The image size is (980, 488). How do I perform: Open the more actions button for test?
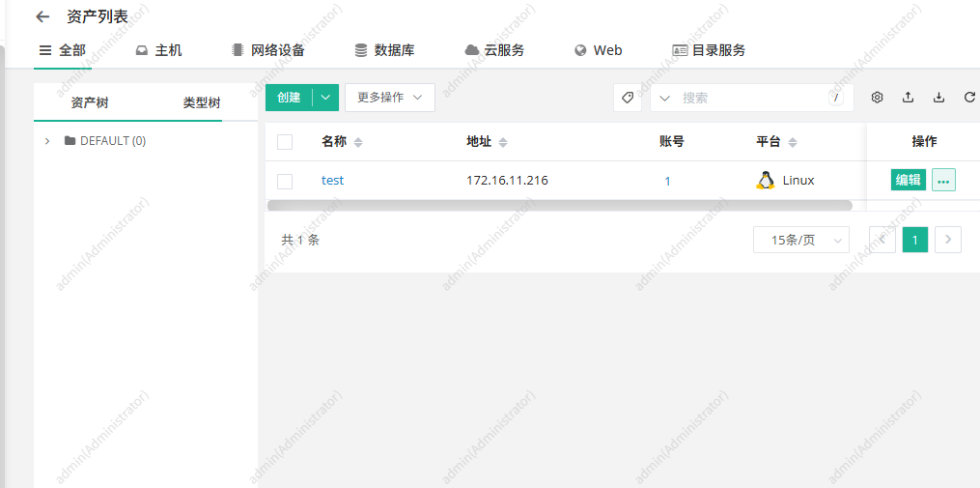pos(943,180)
